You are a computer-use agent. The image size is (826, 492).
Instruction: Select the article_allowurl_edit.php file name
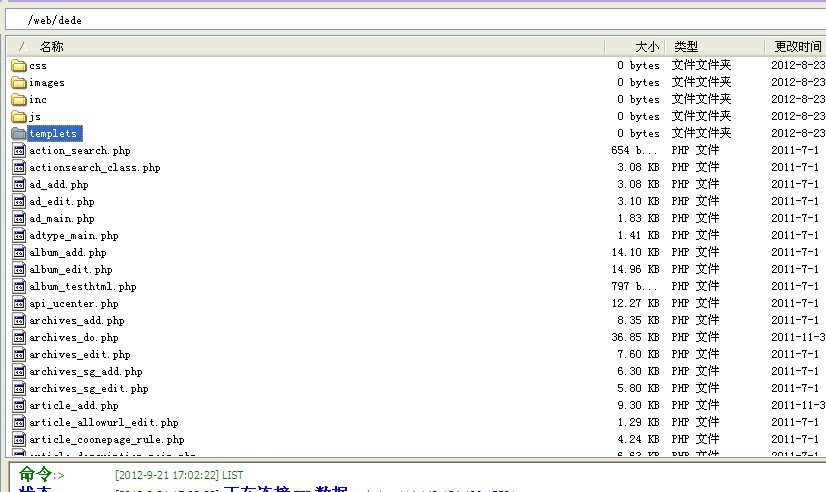pyautogui.click(x=103, y=423)
